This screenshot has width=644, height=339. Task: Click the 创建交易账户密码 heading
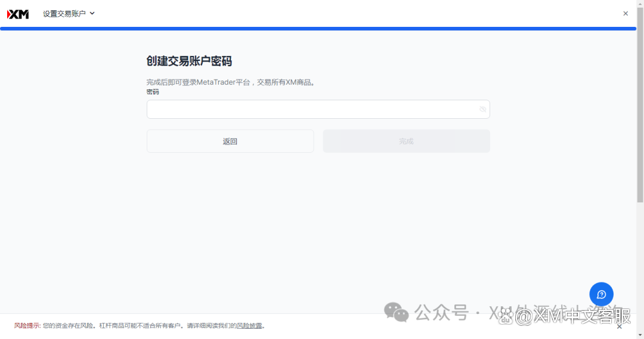coord(190,61)
